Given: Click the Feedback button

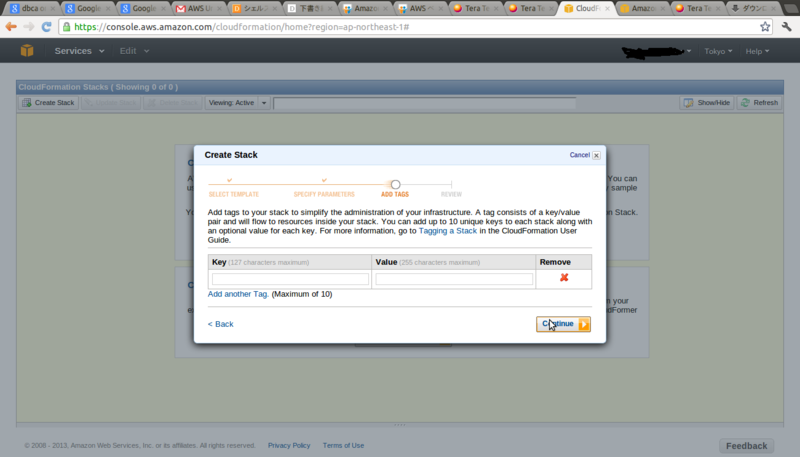Looking at the screenshot, I should (746, 446).
